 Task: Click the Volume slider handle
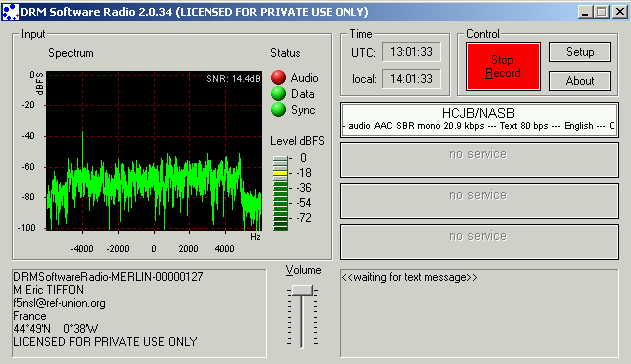tap(302, 290)
